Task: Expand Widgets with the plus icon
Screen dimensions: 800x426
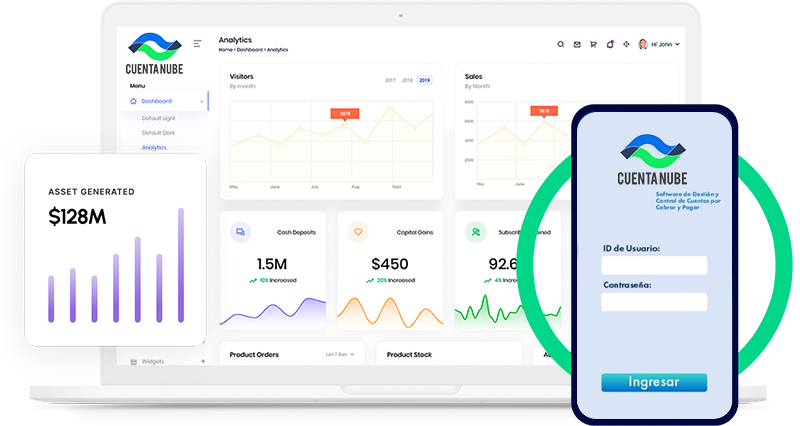Action: (x=203, y=361)
